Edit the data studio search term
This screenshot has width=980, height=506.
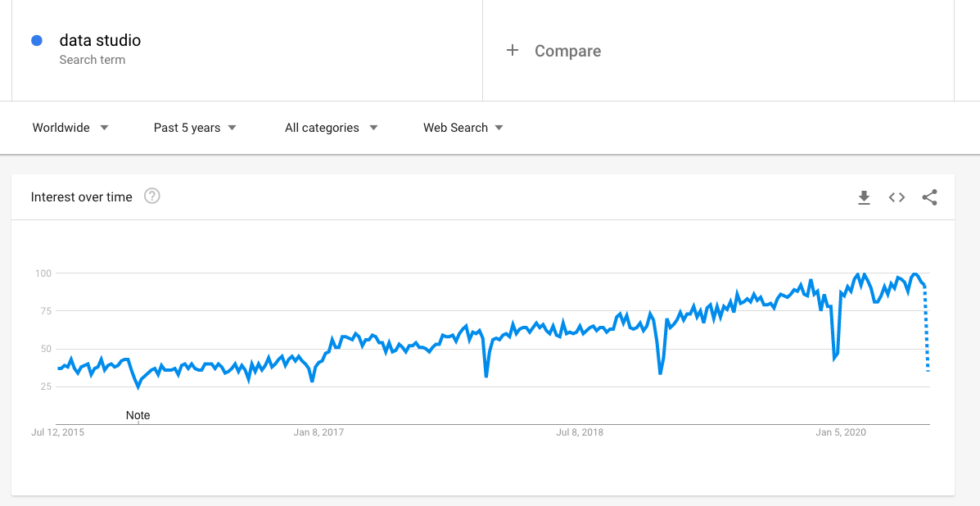click(100, 41)
